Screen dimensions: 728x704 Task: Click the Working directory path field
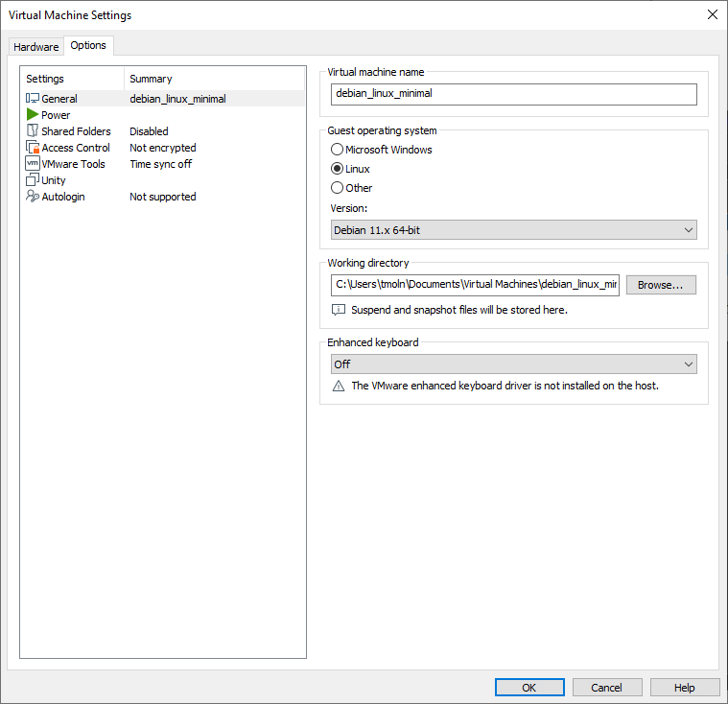tap(475, 285)
